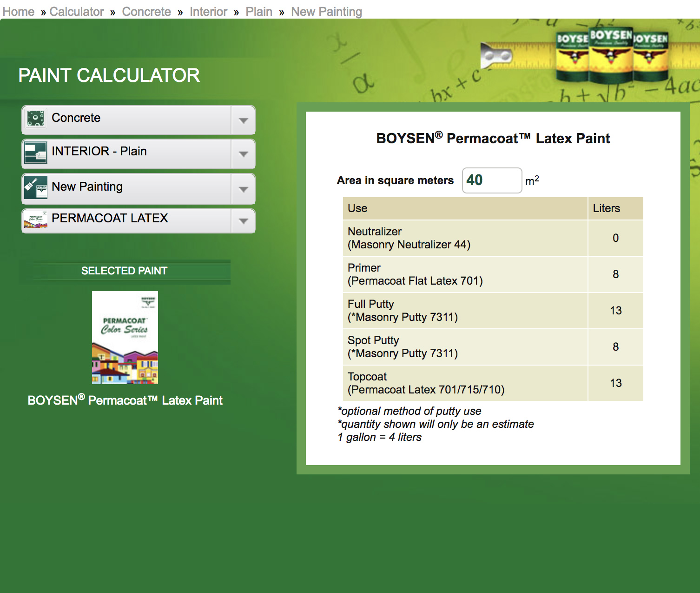Click the SELECTED PAINT header bar
Image resolution: width=700 pixels, height=593 pixels.
click(x=125, y=271)
